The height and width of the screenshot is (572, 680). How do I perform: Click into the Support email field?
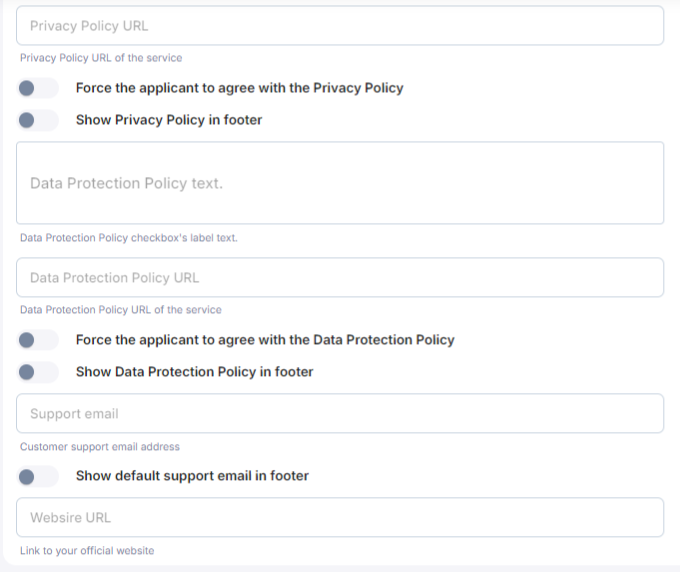340,414
